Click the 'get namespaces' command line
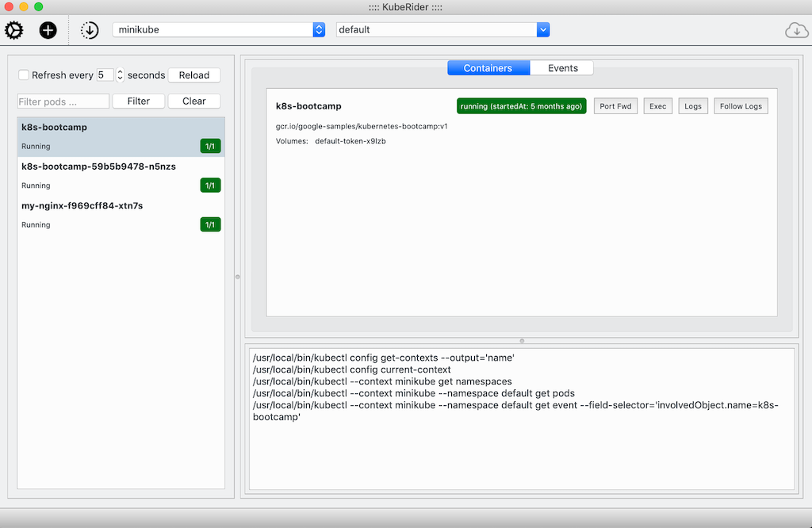The height and width of the screenshot is (528, 812). pyautogui.click(x=382, y=381)
